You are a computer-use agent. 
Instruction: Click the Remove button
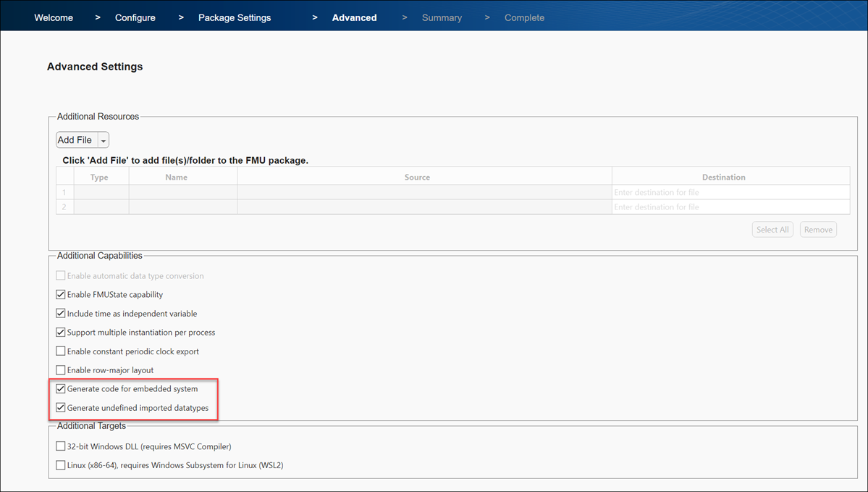[818, 229]
